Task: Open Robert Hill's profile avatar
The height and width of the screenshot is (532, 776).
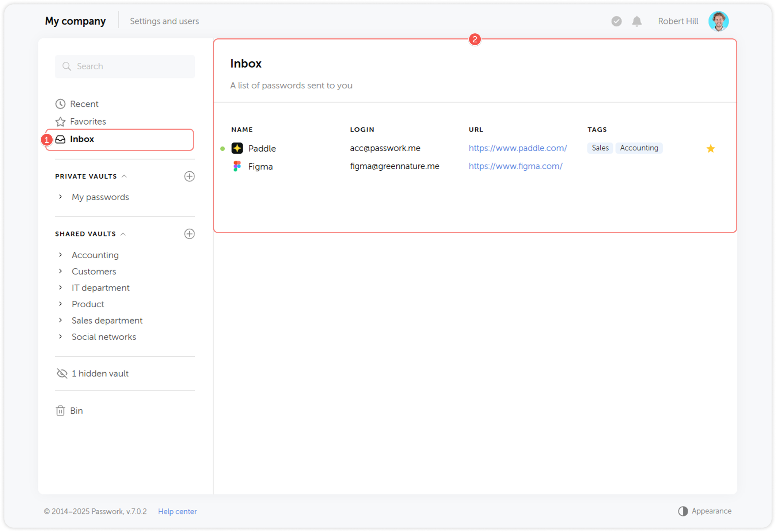Action: tap(718, 21)
